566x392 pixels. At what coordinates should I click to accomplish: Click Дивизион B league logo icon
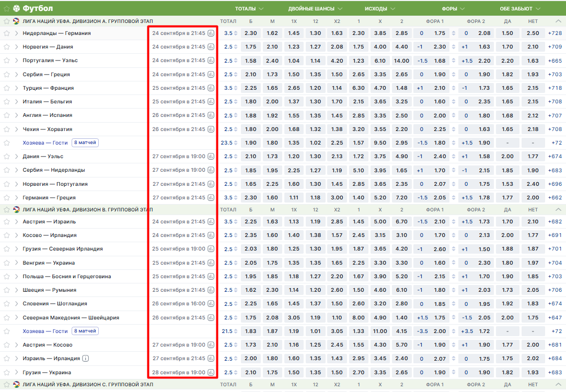coord(16,209)
